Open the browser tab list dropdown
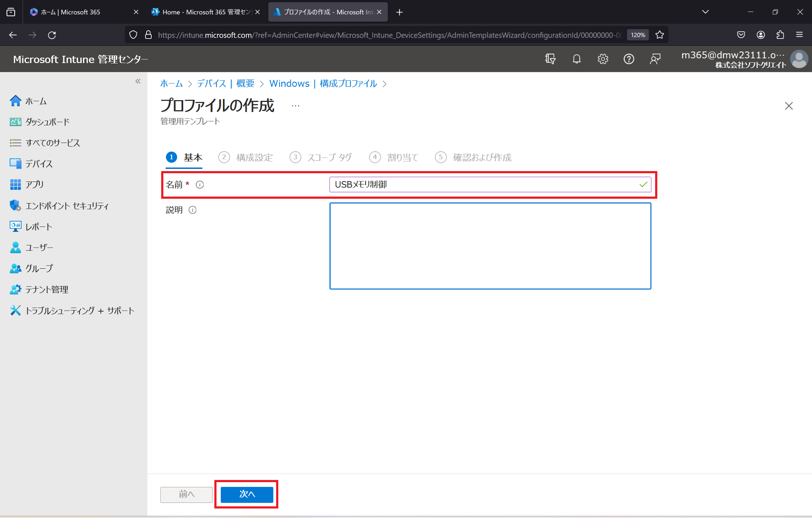This screenshot has width=812, height=518. (705, 12)
